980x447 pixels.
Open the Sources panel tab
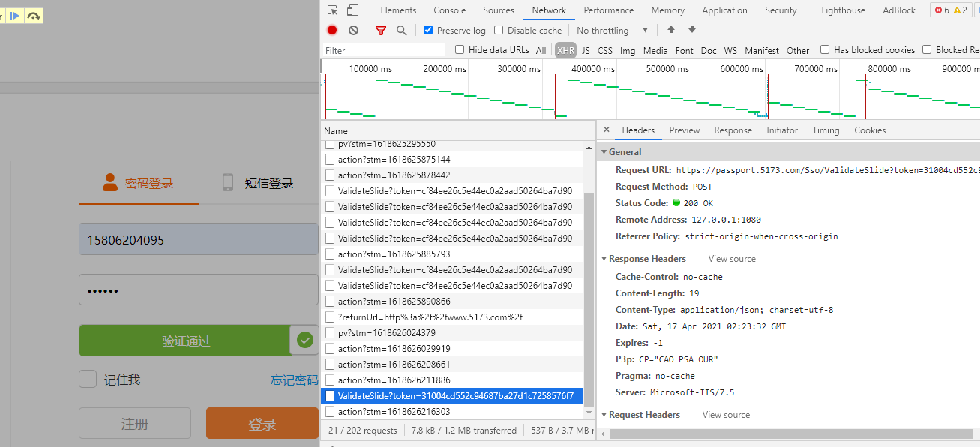[x=499, y=10]
